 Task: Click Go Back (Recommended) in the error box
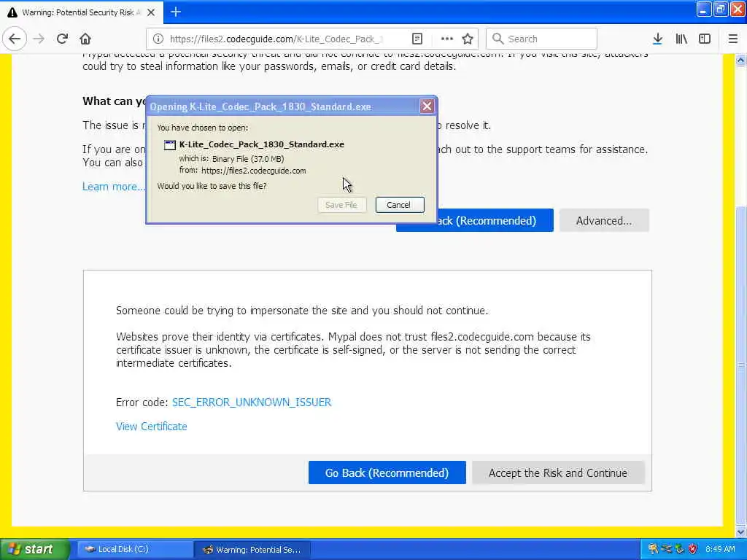tap(387, 472)
